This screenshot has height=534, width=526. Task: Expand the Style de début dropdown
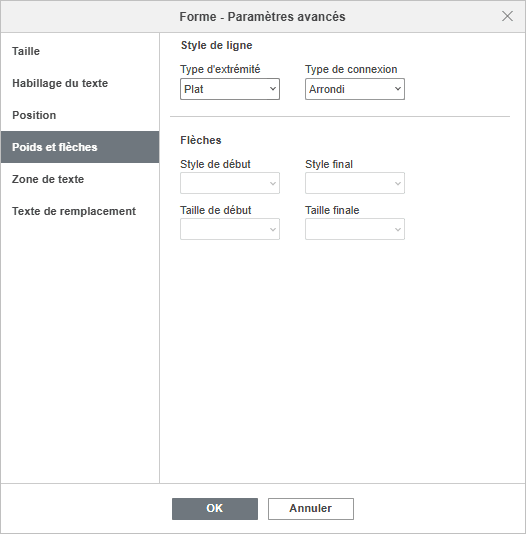point(230,183)
